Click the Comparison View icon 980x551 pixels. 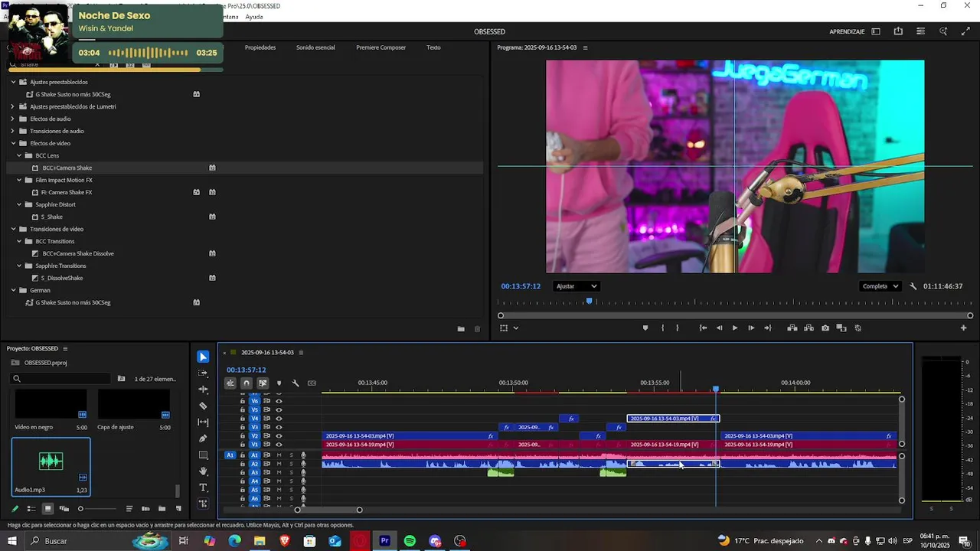tap(841, 328)
